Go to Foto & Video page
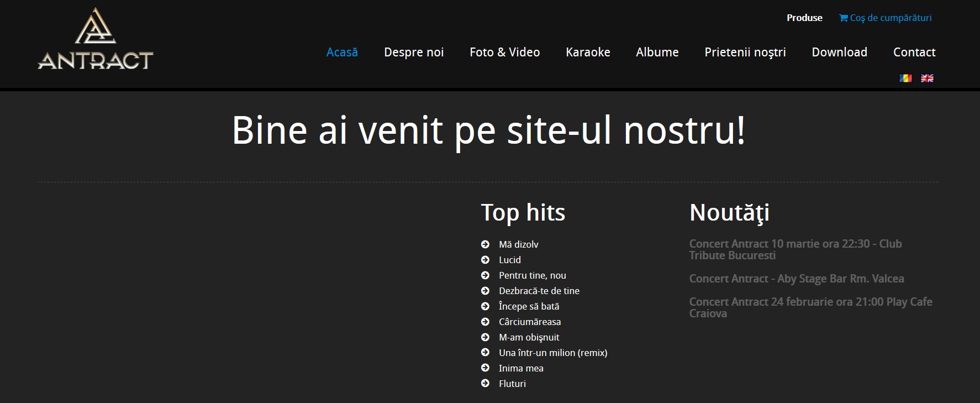Screen dimensions: 980x403 504,53
